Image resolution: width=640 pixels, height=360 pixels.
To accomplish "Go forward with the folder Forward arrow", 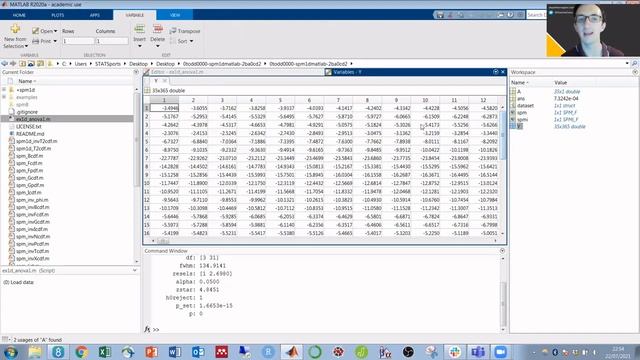I will point(13,64).
